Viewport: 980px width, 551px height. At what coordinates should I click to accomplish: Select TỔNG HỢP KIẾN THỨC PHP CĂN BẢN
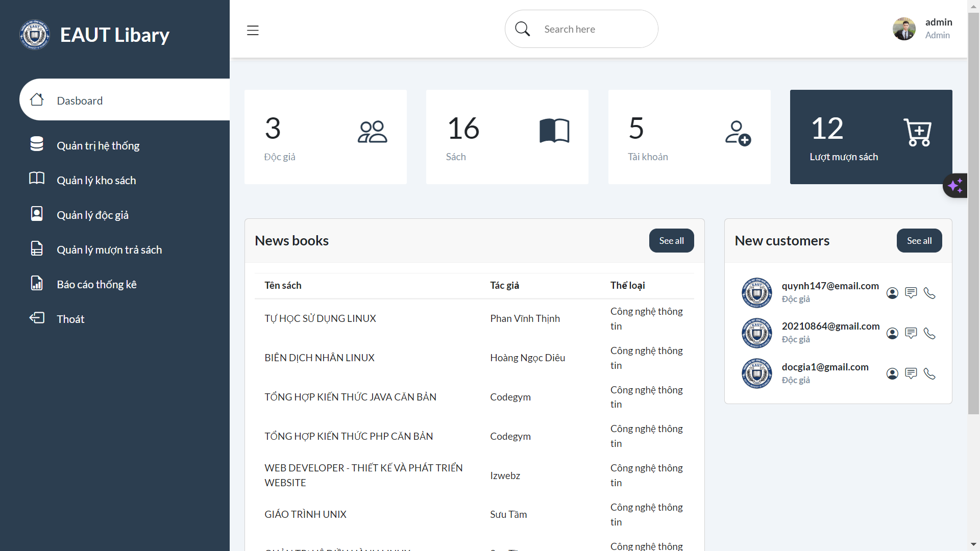click(349, 436)
